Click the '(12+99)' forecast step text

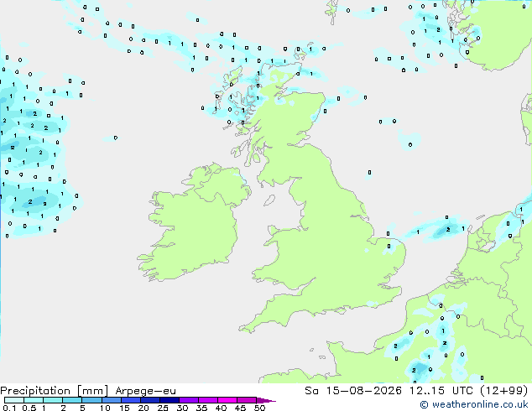click(x=504, y=391)
